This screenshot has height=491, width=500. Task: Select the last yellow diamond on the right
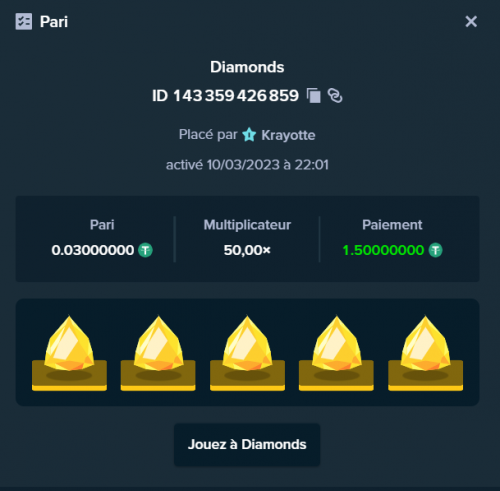coord(425,353)
